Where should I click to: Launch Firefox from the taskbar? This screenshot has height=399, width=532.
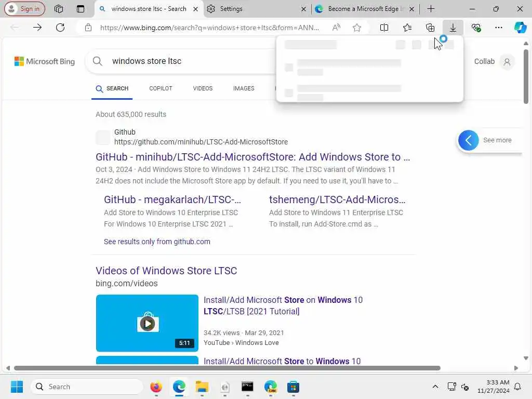coord(156,387)
